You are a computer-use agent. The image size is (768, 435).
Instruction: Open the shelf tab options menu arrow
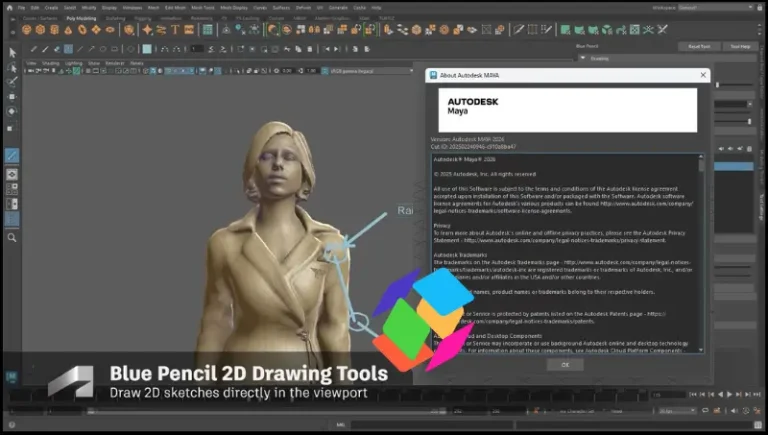click(x=13, y=19)
